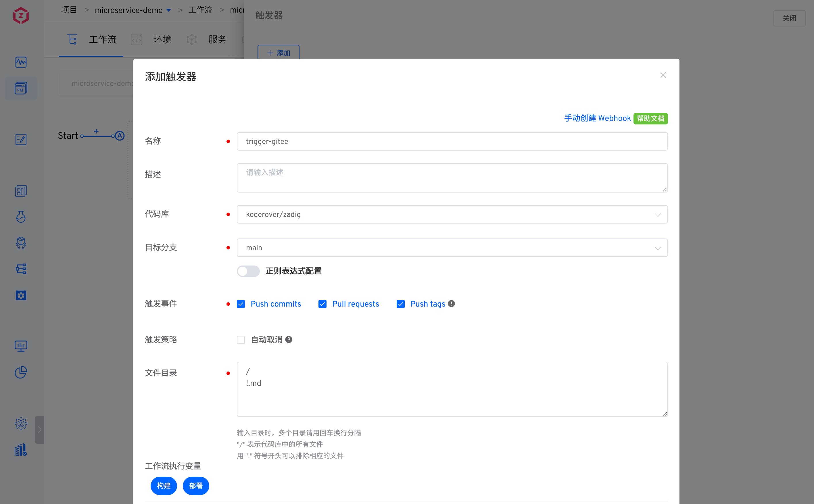
Task: Close the add trigger dialog with X
Action: point(663,75)
